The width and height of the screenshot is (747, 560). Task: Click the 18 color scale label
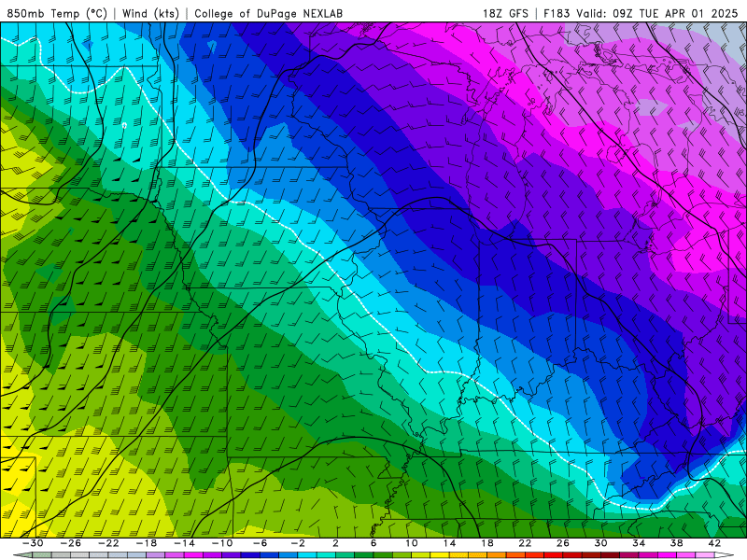(x=487, y=543)
